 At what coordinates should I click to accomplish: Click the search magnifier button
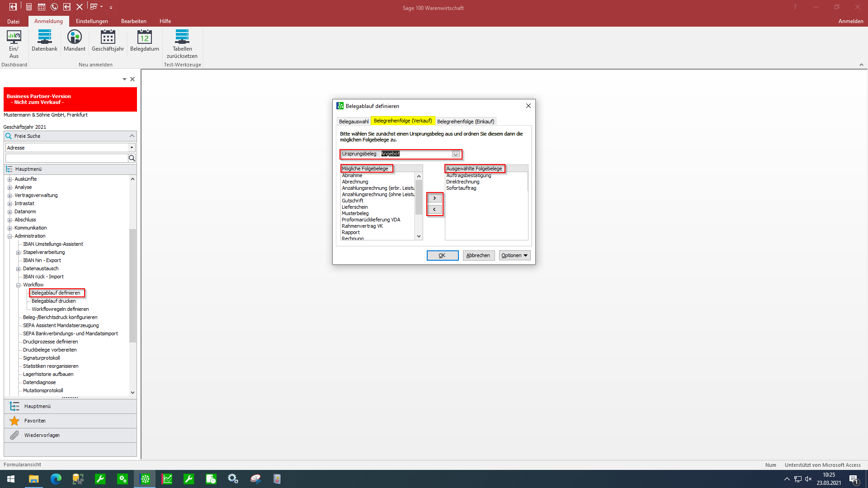coord(132,158)
